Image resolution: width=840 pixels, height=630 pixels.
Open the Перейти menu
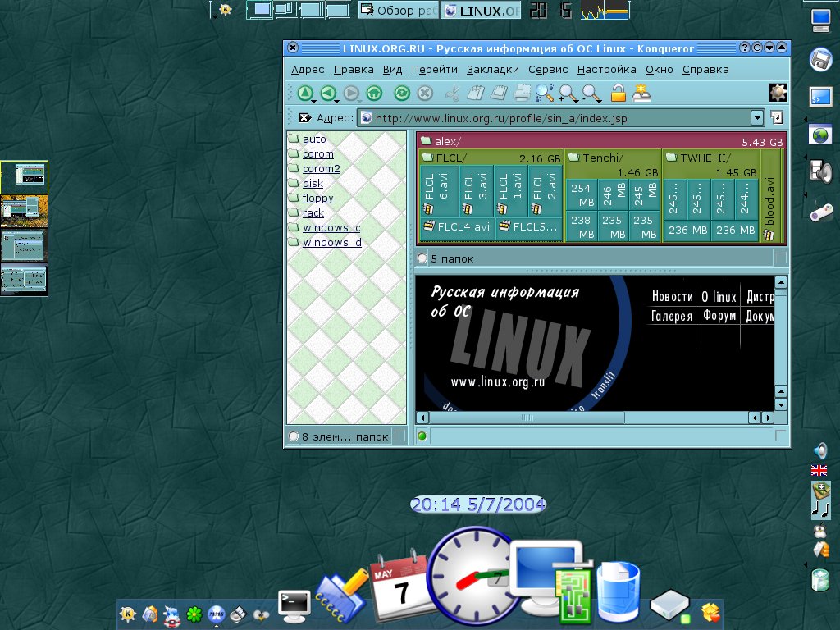[435, 70]
